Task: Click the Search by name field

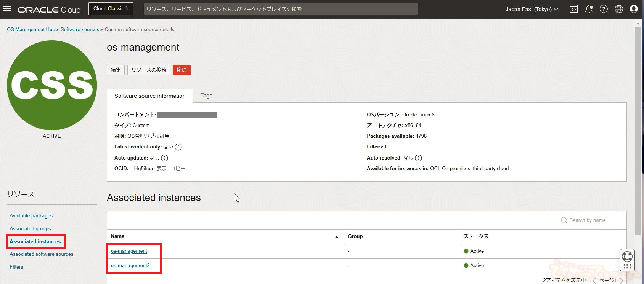Action: (591, 220)
